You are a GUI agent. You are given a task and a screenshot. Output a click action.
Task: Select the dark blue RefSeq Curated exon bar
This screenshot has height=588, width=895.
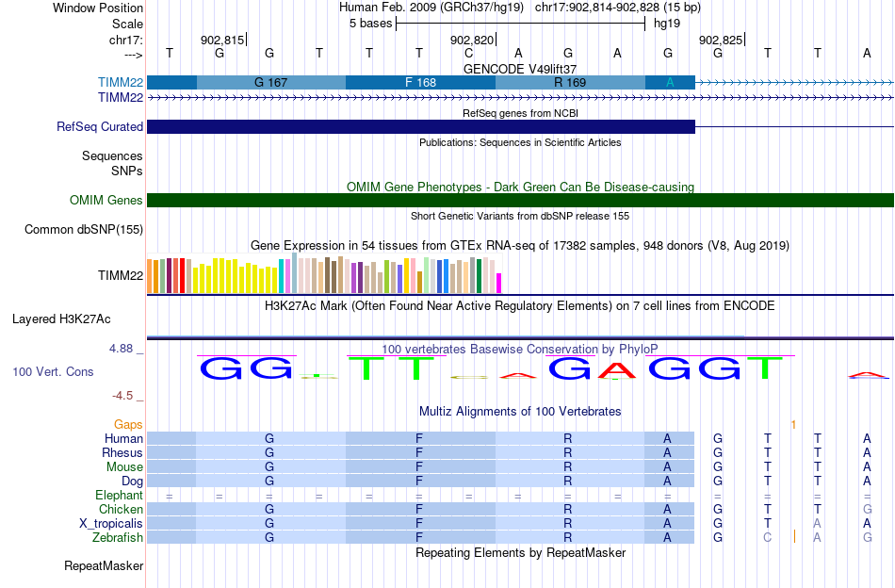click(421, 126)
